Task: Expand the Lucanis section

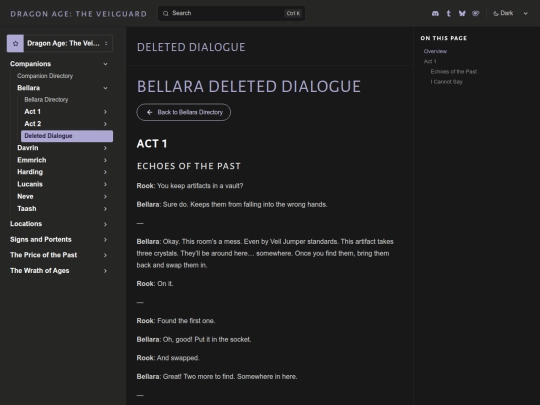Action: (x=105, y=184)
